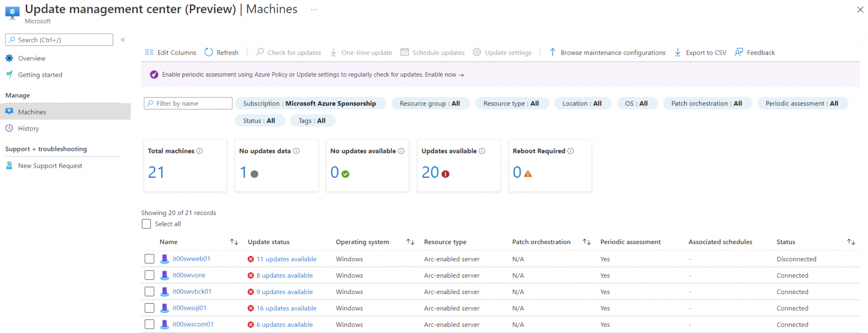Viewport: 868px width, 333px height.
Task: Open Edit Columns in the toolbar
Action: pyautogui.click(x=170, y=52)
